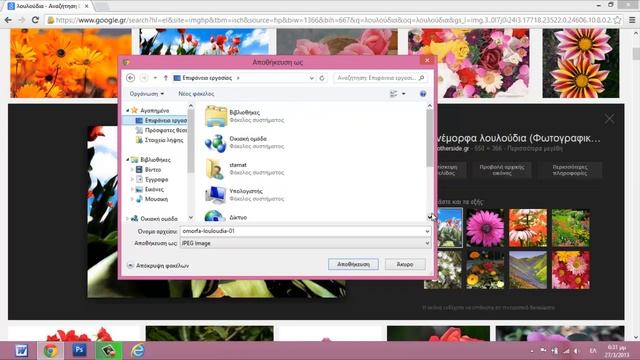The width and height of the screenshot is (640, 360).
Task: Click the Chrome back navigation arrow
Action: point(8,20)
